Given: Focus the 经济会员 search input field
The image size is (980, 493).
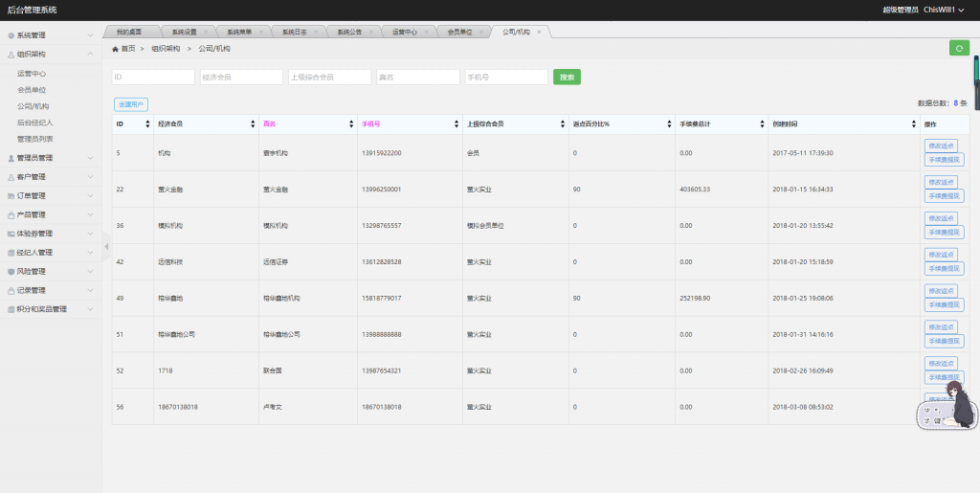Looking at the screenshot, I should tap(240, 77).
